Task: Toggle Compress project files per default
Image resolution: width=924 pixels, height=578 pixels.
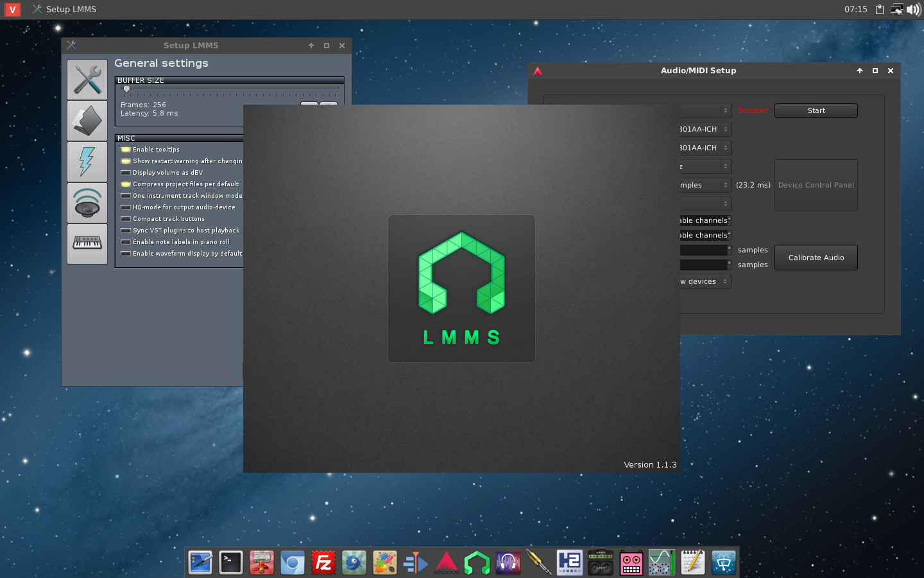Action: (126, 184)
